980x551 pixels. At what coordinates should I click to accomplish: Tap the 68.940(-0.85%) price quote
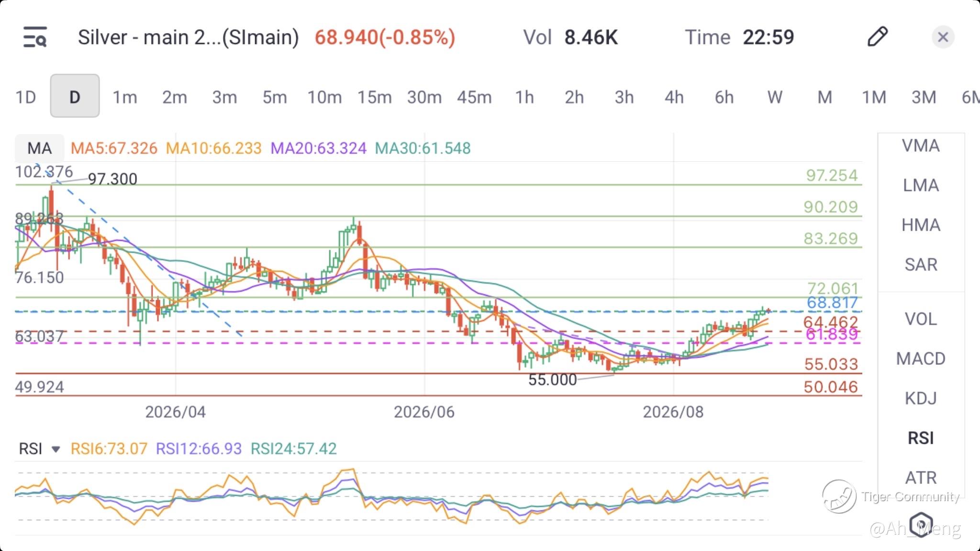[x=385, y=37]
